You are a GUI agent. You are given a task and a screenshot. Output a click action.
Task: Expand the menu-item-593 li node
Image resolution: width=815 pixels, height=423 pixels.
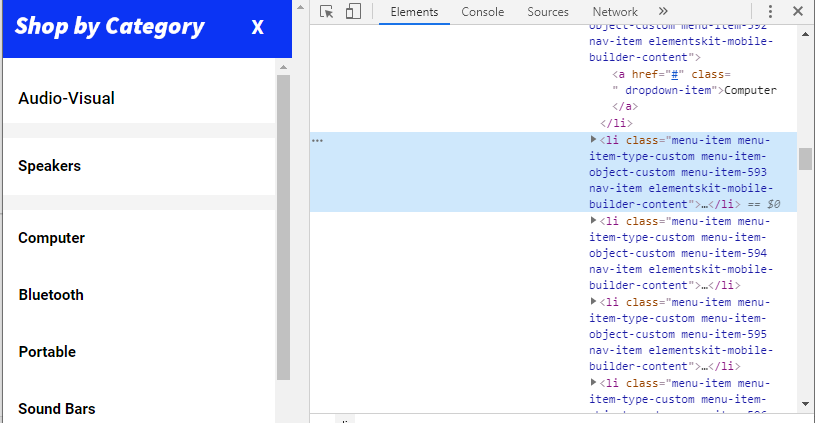pyautogui.click(x=593, y=140)
